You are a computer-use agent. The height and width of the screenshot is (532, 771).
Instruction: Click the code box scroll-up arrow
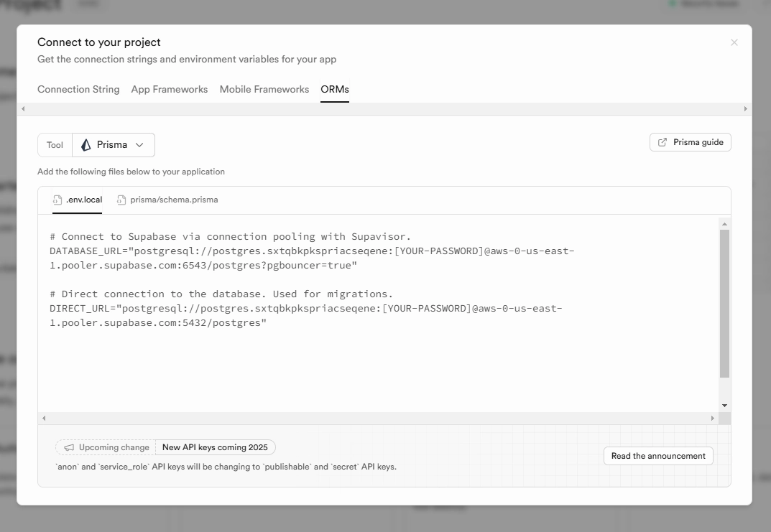click(x=724, y=224)
